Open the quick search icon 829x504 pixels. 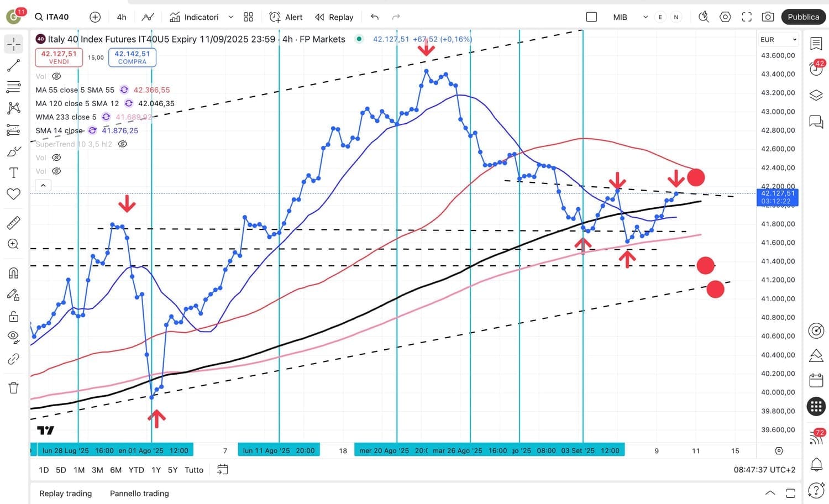(x=704, y=17)
